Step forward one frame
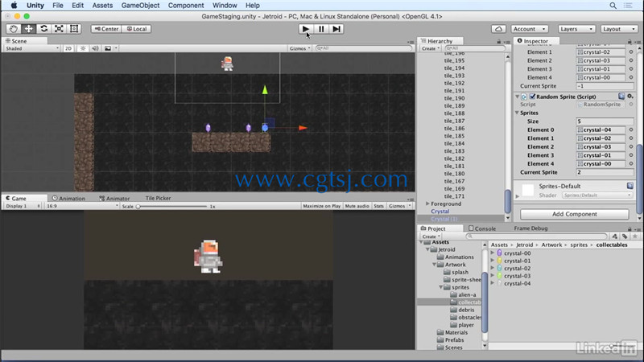 pos(336,29)
